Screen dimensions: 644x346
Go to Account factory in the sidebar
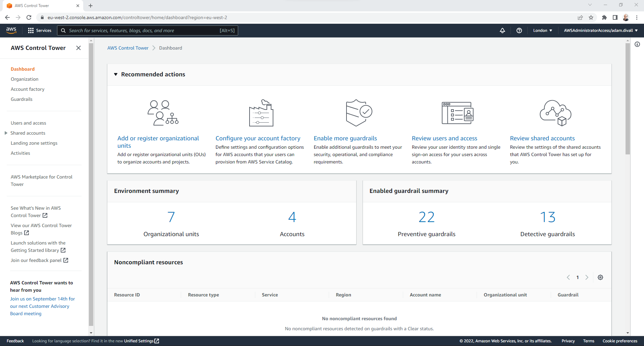pyautogui.click(x=28, y=89)
